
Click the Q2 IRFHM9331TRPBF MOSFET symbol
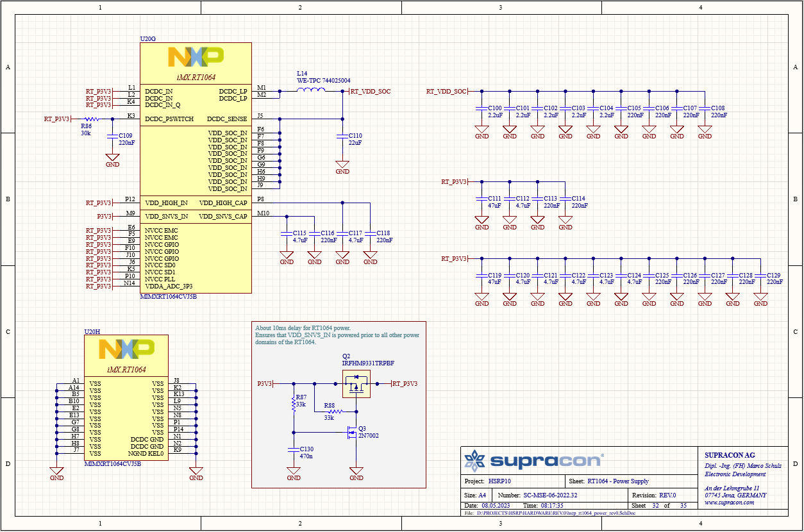(356, 383)
